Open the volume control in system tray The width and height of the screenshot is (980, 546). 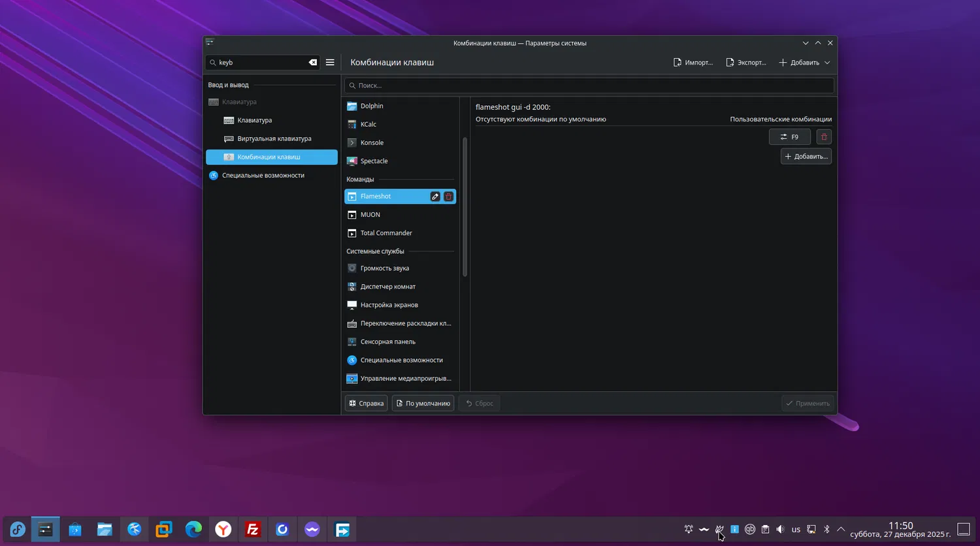coord(780,530)
